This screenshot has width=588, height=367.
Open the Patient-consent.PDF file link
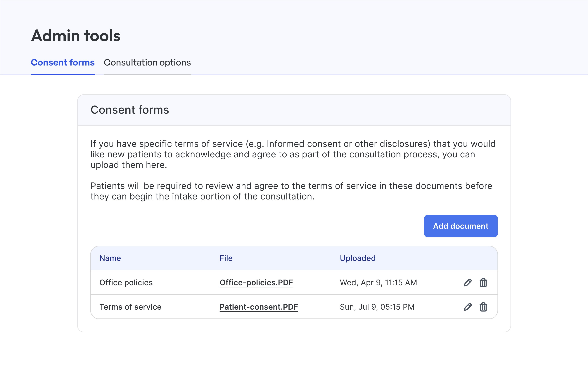pyautogui.click(x=259, y=307)
